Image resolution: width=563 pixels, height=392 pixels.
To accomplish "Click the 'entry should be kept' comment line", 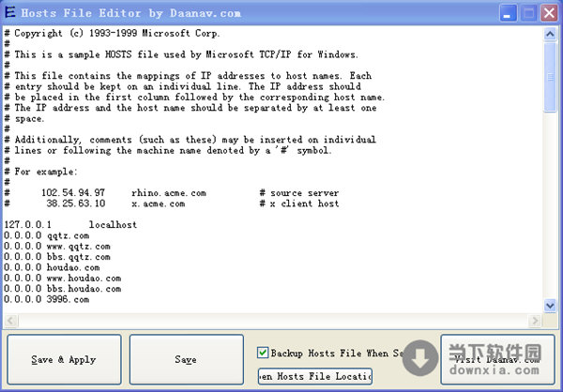I will (183, 86).
